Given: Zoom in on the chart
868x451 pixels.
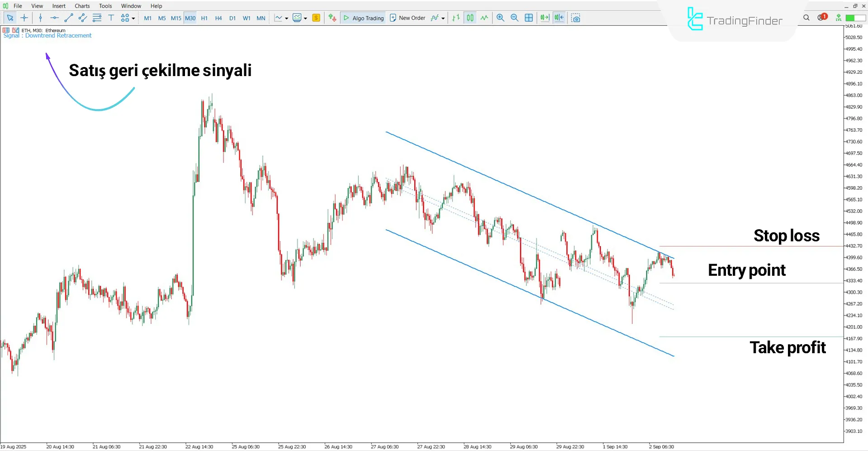Looking at the screenshot, I should click(500, 18).
